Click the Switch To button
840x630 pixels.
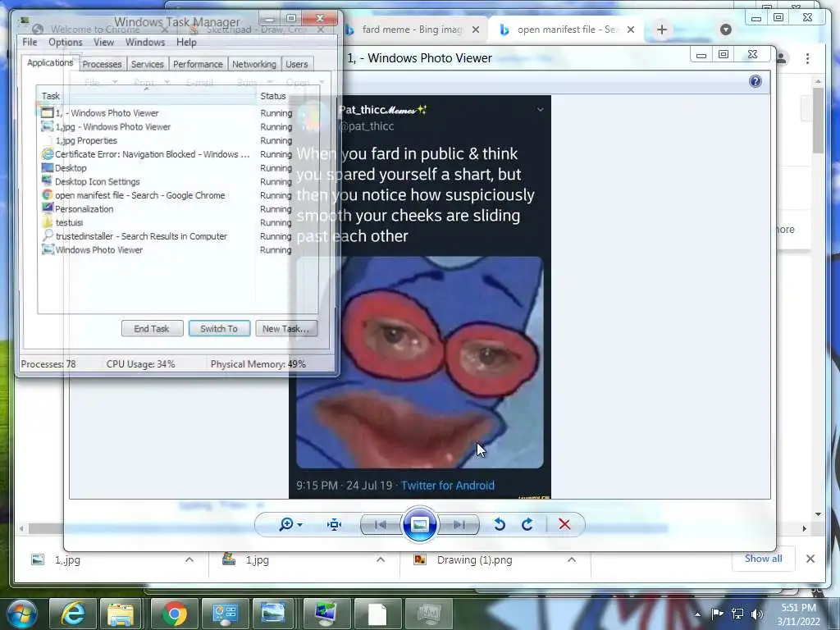click(x=219, y=328)
